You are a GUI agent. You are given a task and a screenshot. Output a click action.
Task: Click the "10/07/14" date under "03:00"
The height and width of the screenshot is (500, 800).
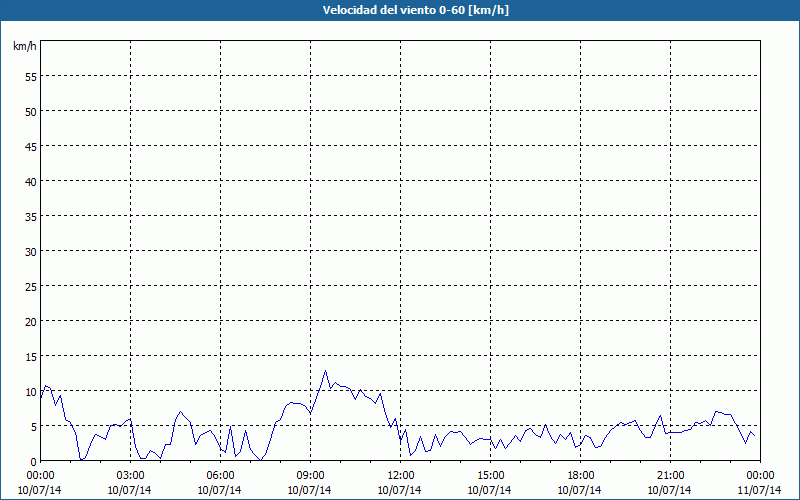(130, 490)
